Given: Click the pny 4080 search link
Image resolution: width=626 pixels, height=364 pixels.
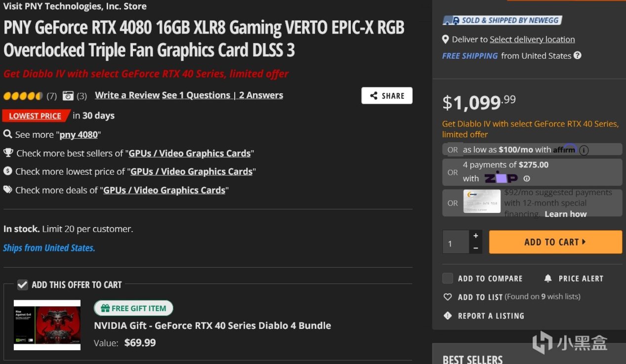Looking at the screenshot, I should tap(79, 135).
